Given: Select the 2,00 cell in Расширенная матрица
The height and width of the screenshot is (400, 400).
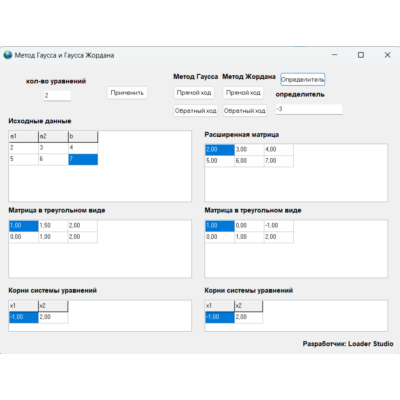Looking at the screenshot, I should 220,150.
